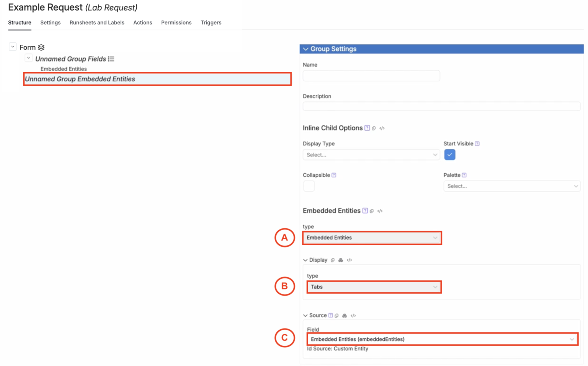
Task: Click the layers icon next to Form
Action: click(x=41, y=47)
